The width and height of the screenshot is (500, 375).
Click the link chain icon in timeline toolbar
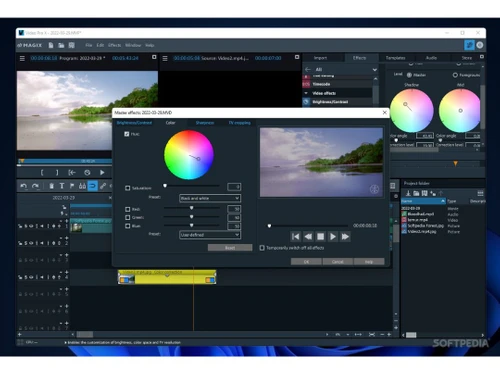tap(103, 186)
